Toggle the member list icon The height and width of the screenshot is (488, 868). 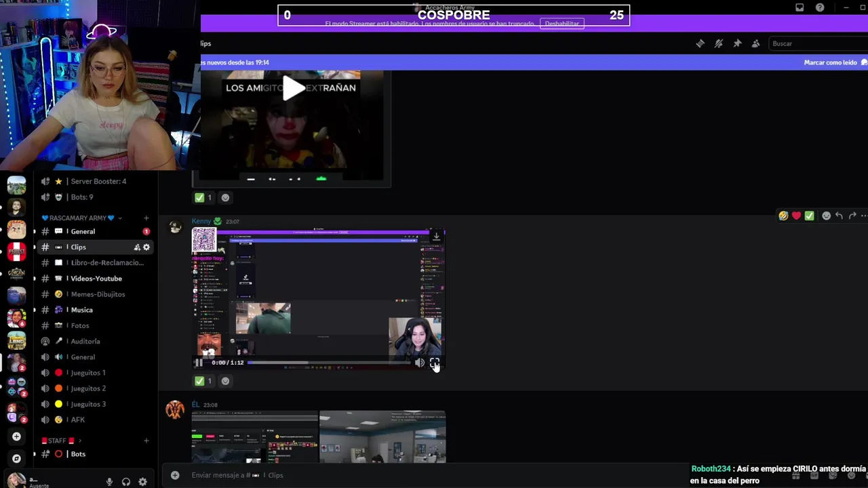(x=755, y=43)
